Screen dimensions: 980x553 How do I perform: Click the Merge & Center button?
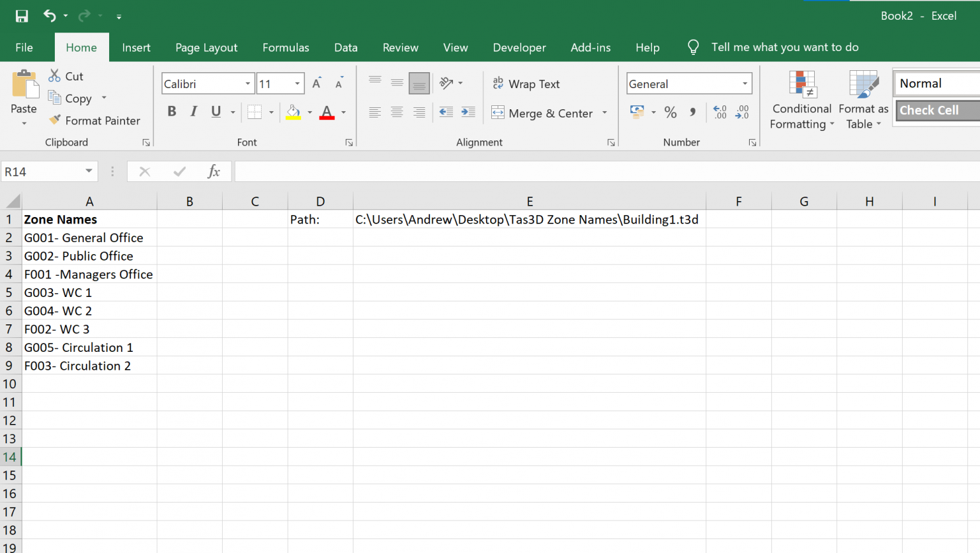(549, 113)
